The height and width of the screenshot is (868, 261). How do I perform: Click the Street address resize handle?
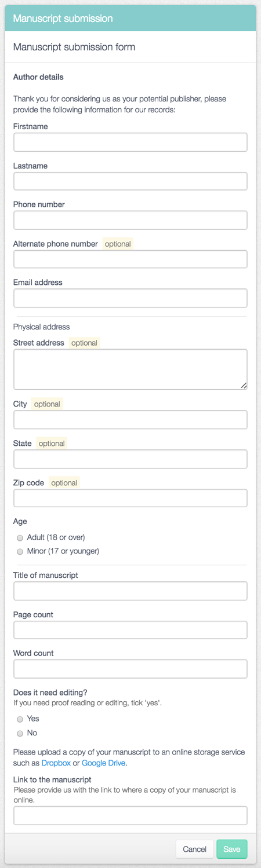point(244,386)
